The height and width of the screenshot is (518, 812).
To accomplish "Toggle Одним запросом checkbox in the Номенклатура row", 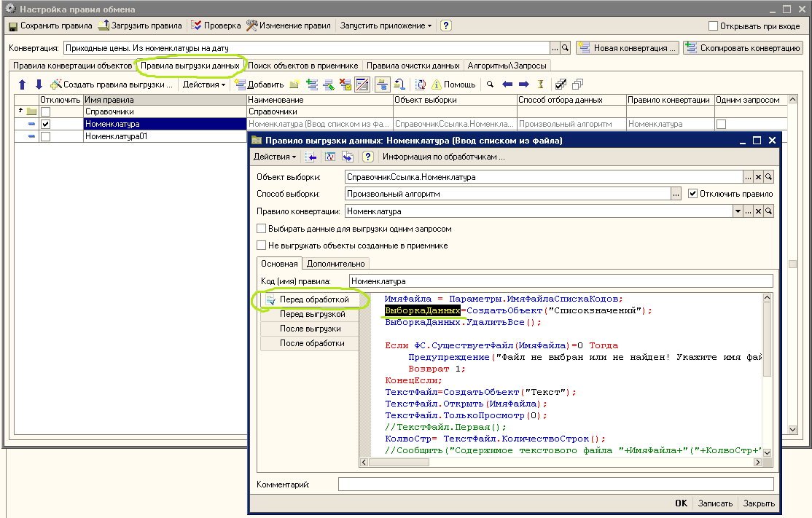I will tap(721, 124).
